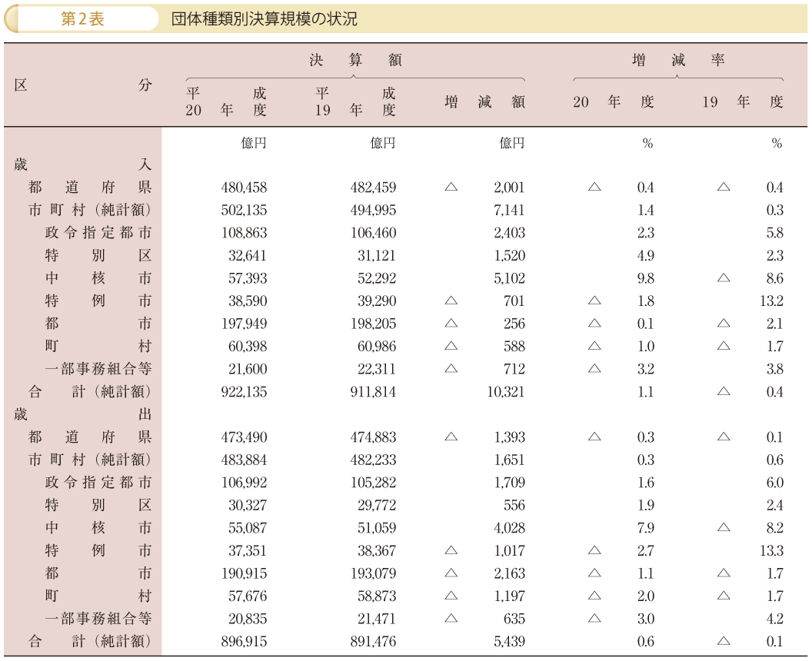Select the value 108,863
This screenshot has width=812, height=661.
pyautogui.click(x=244, y=233)
